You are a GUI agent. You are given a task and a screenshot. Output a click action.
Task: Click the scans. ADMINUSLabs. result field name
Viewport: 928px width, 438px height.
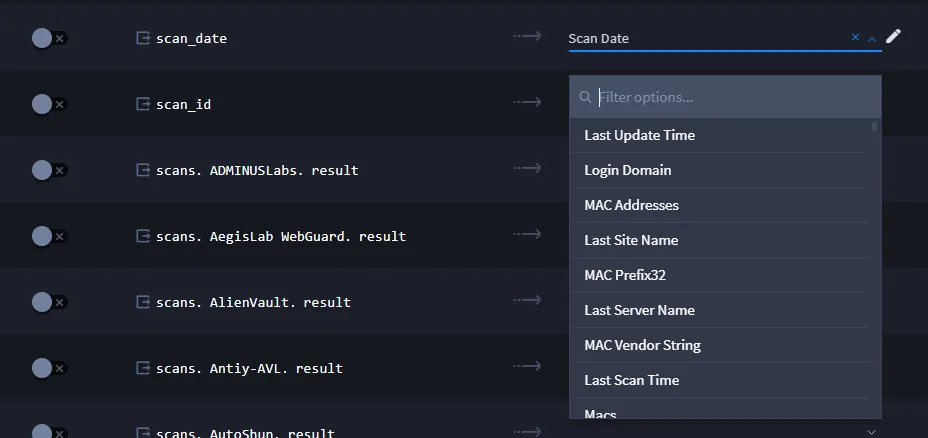(257, 170)
